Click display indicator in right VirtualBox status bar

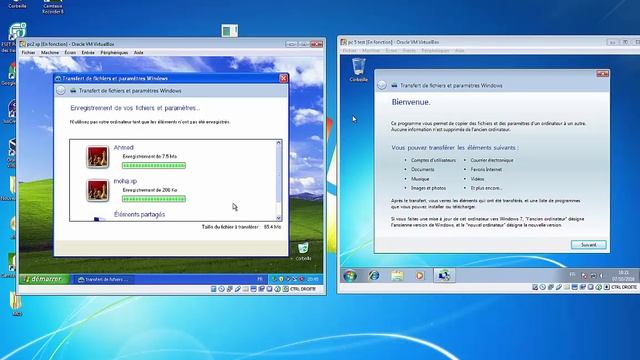(x=574, y=287)
